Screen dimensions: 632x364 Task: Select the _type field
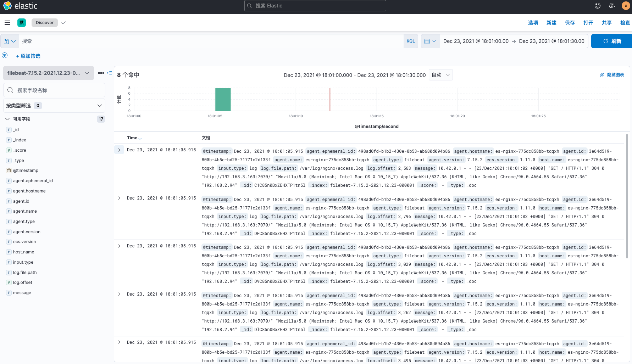pyautogui.click(x=18, y=161)
